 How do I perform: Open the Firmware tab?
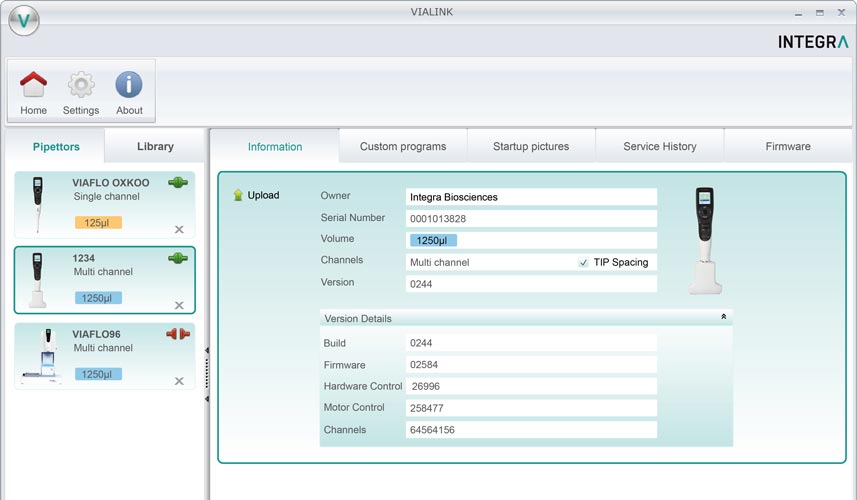point(787,146)
